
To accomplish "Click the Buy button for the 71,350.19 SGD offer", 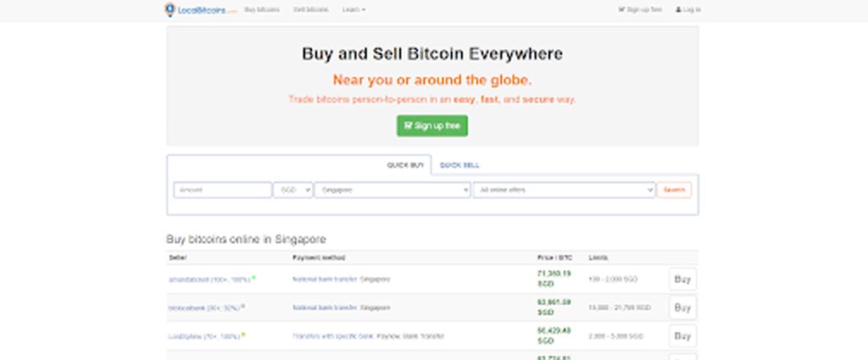I will click(x=682, y=280).
